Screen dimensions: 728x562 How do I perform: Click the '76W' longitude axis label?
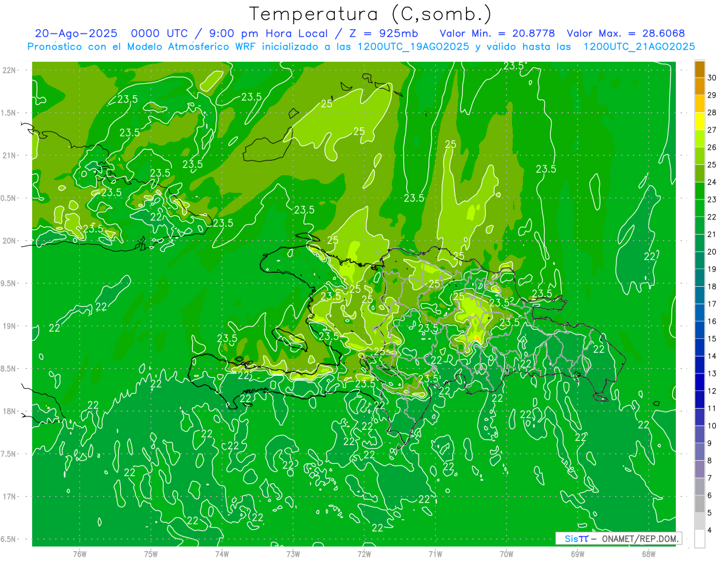[79, 554]
